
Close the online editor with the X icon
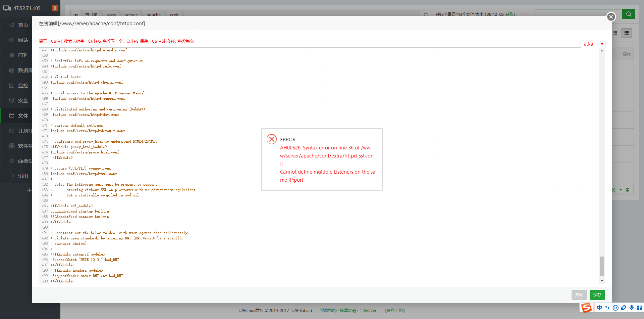tap(611, 16)
